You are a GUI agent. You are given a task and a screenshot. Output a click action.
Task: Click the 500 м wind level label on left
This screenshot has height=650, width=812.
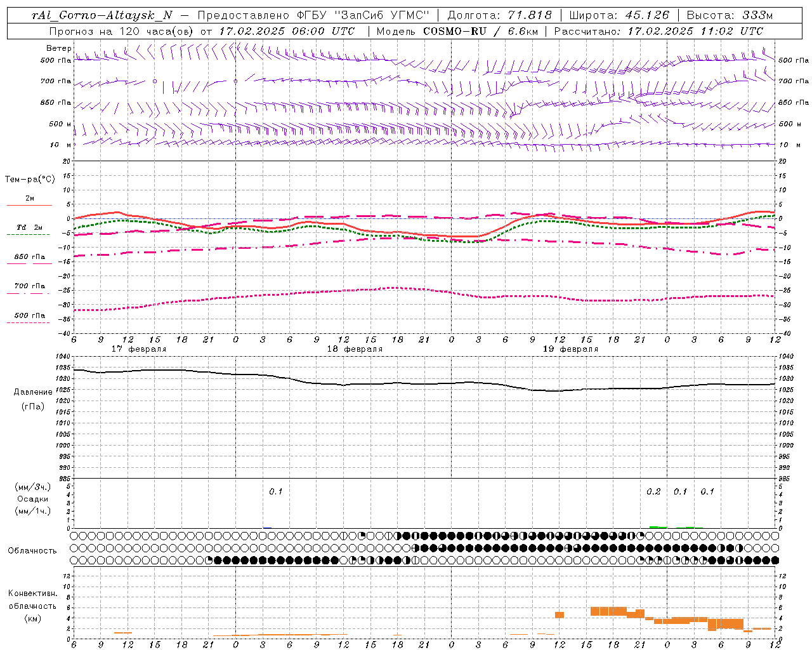pyautogui.click(x=59, y=124)
